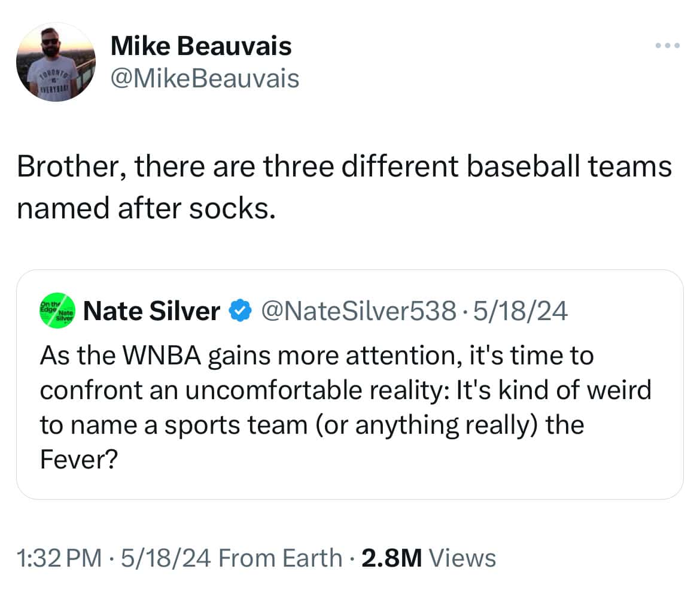Open the three-dot more options menu
This screenshot has width=700, height=590.
click(667, 45)
